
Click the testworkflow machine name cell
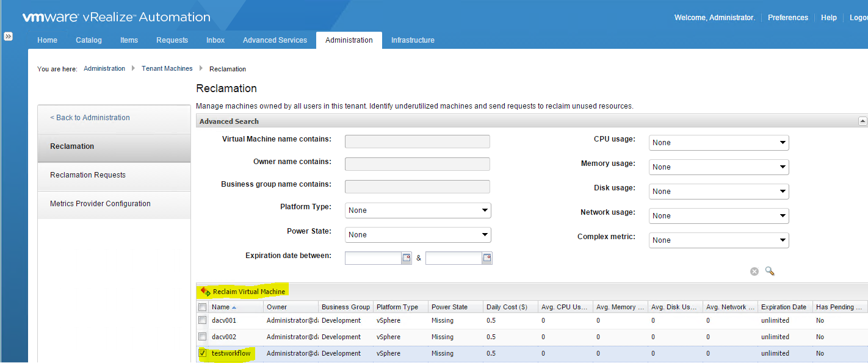pos(231,353)
